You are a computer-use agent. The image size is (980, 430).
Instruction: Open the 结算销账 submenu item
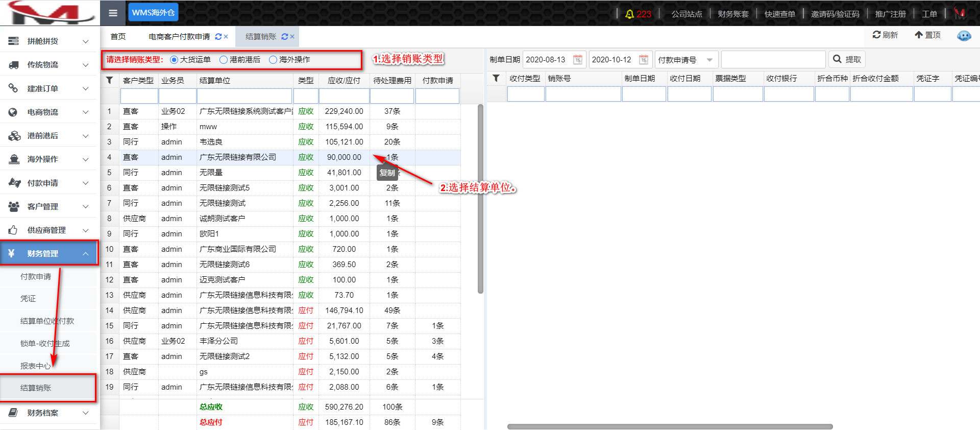pos(36,388)
